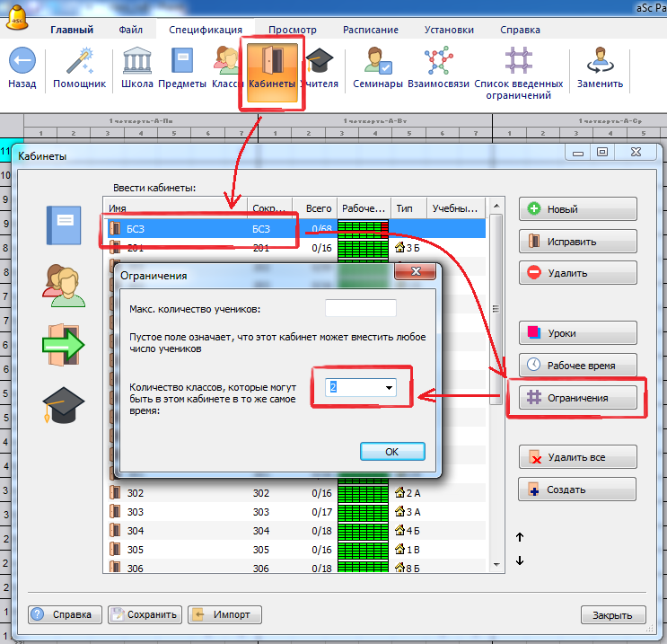
Task: Click the Заменить toolbar icon
Action: click(x=600, y=62)
